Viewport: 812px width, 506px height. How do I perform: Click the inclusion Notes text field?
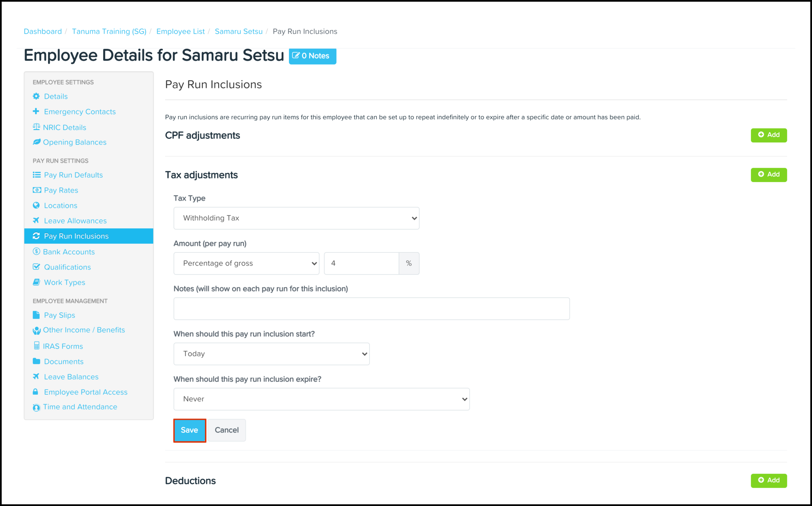(372, 309)
